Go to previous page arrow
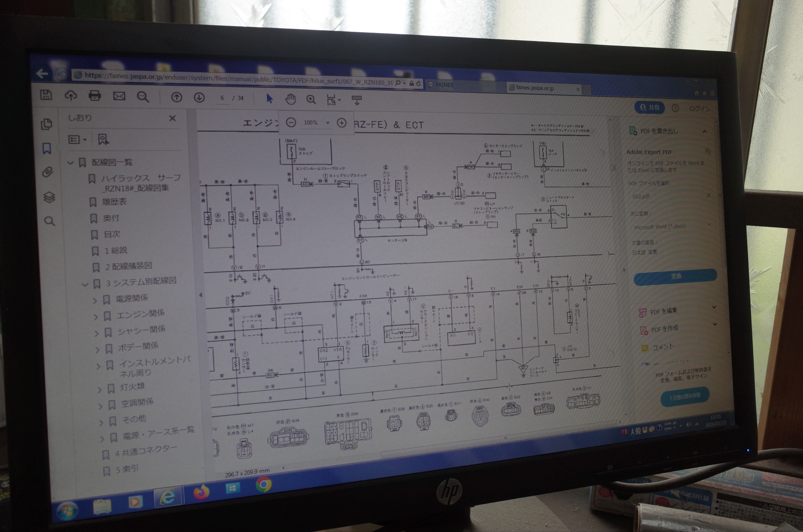803x532 pixels. [176, 97]
